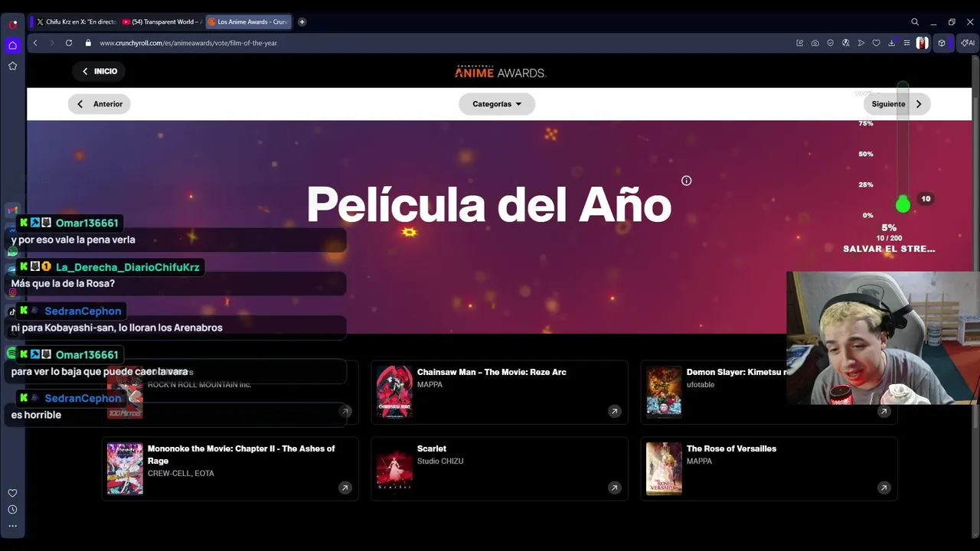Vote for Mononoke the Movie: Chapter II
The height and width of the screenshot is (551, 980).
230,468
